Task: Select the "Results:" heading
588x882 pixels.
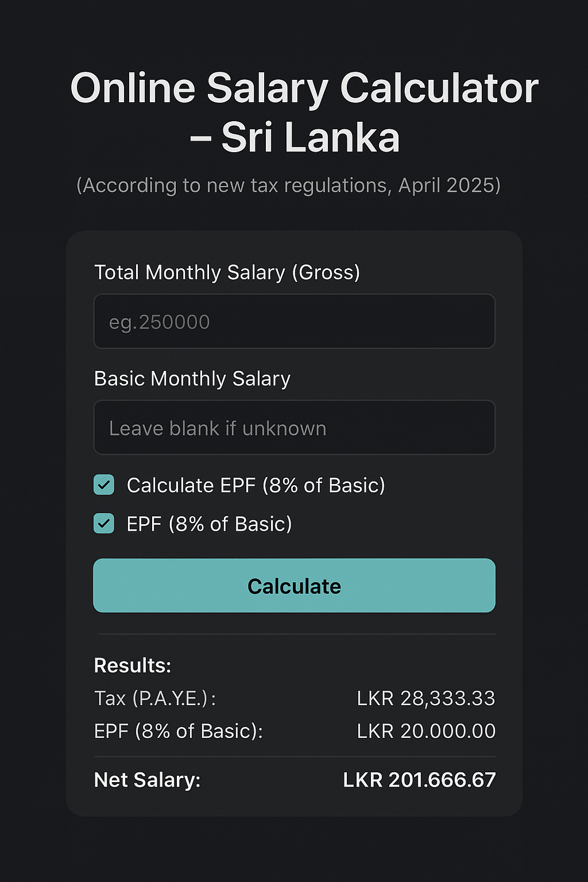Action: click(x=133, y=666)
